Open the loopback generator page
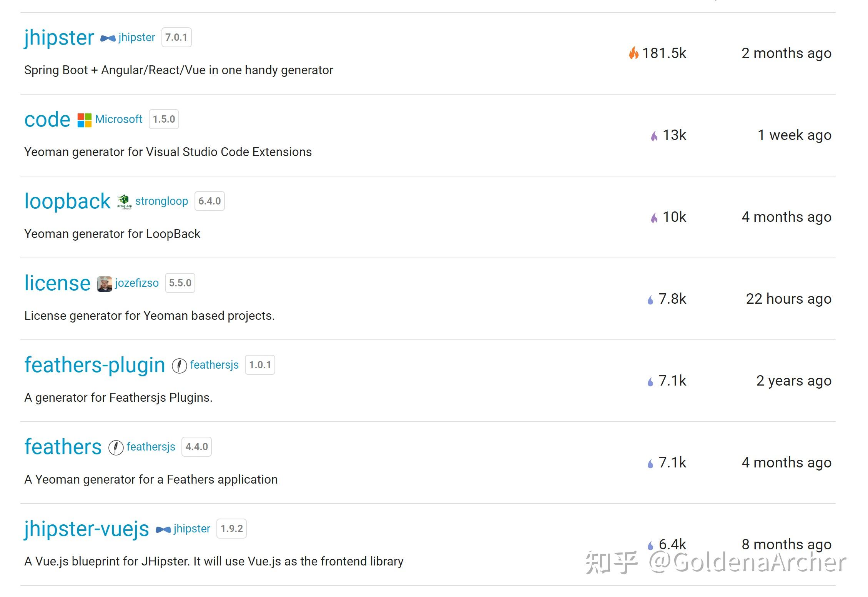The image size is (868, 597). click(67, 200)
